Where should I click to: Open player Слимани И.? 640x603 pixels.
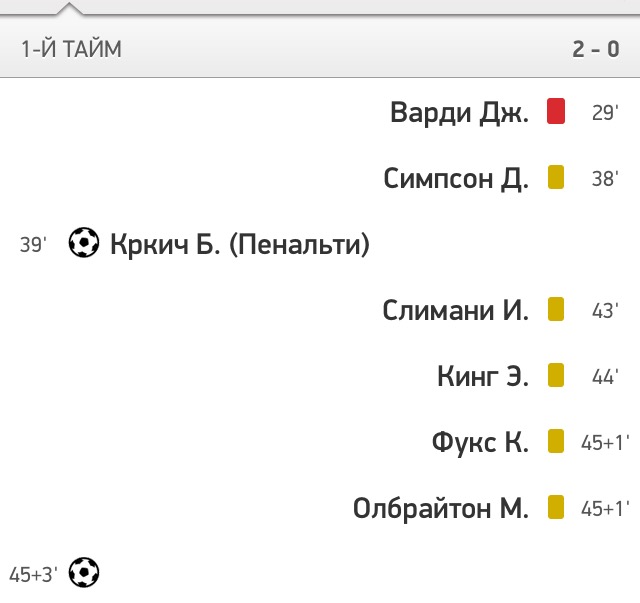(x=456, y=310)
